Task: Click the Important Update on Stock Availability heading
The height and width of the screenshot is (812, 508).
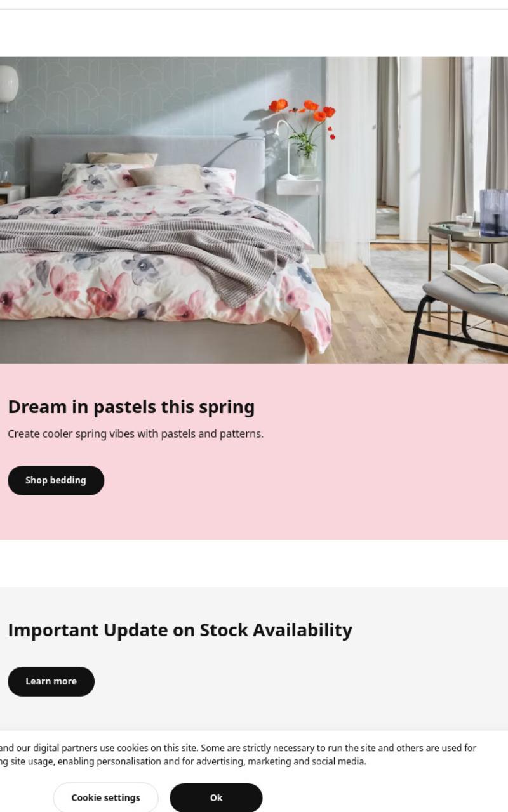Action: pos(180,630)
